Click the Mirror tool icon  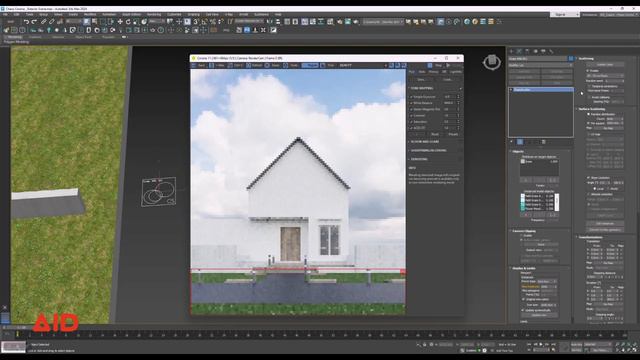[x=270, y=21]
